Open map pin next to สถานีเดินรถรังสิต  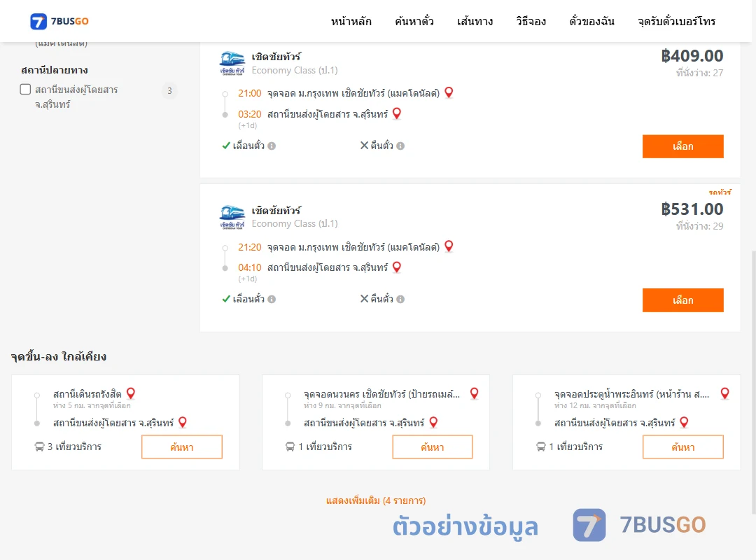(x=131, y=393)
